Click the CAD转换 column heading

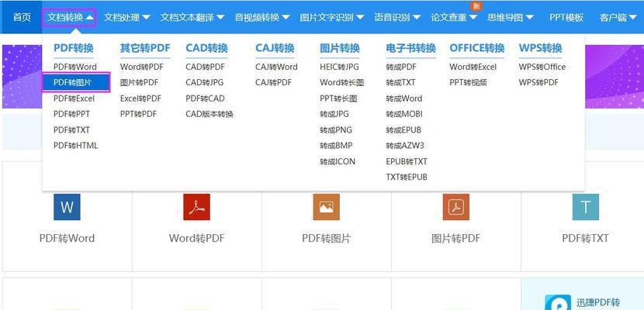click(x=206, y=48)
